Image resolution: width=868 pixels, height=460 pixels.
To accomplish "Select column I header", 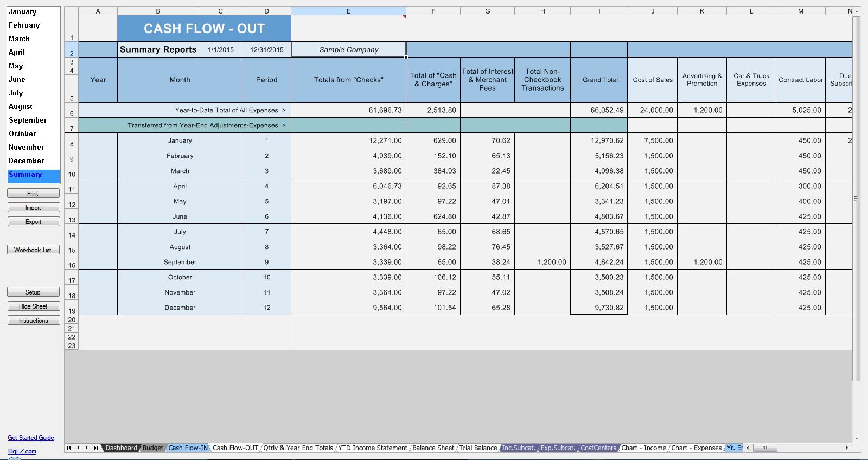I will 599,11.
